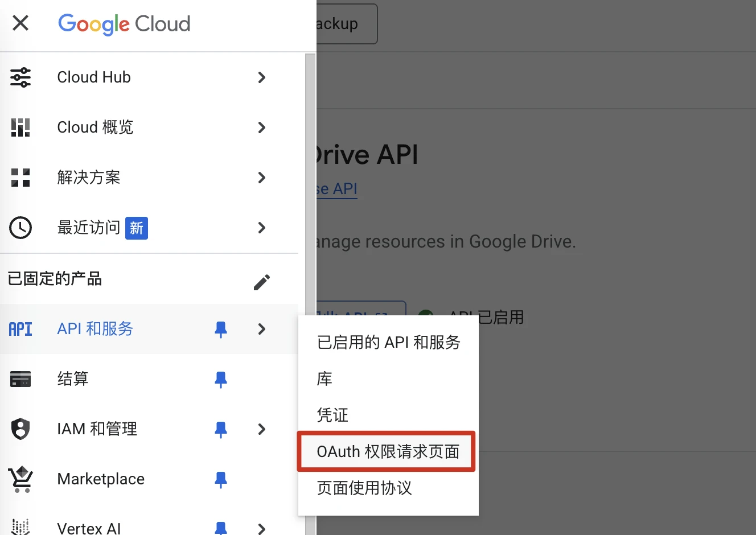Unpin 结算 using its pin icon
The height and width of the screenshot is (535, 756).
coord(221,380)
